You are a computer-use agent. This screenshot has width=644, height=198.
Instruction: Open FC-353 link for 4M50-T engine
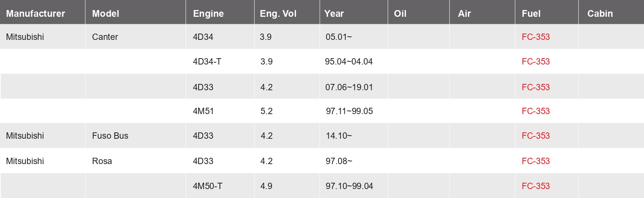[536, 186]
